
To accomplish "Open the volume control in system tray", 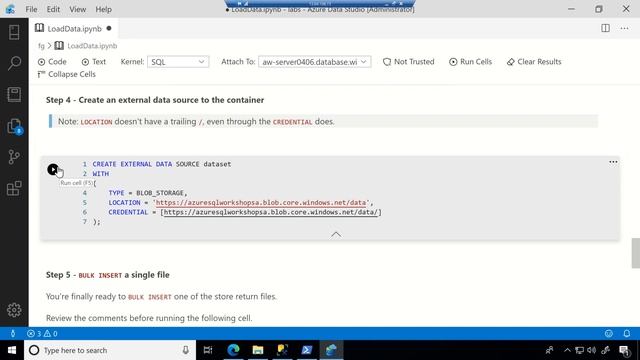I will point(591,350).
